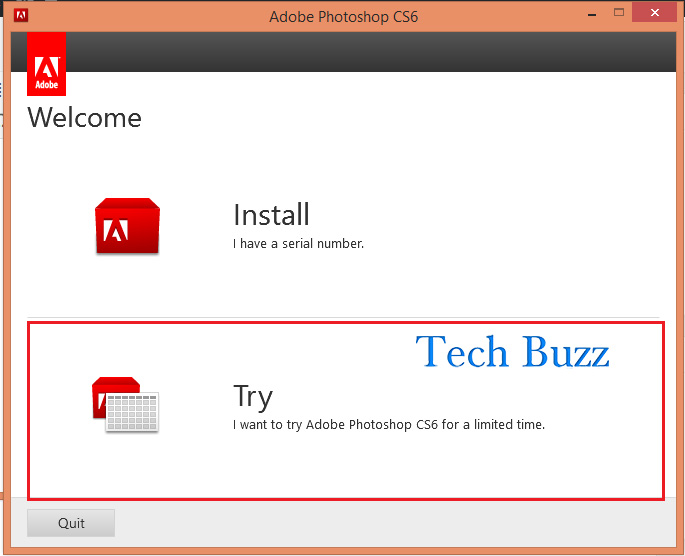Click "I have a serial number." text
The height and width of the screenshot is (556, 685).
click(x=298, y=243)
